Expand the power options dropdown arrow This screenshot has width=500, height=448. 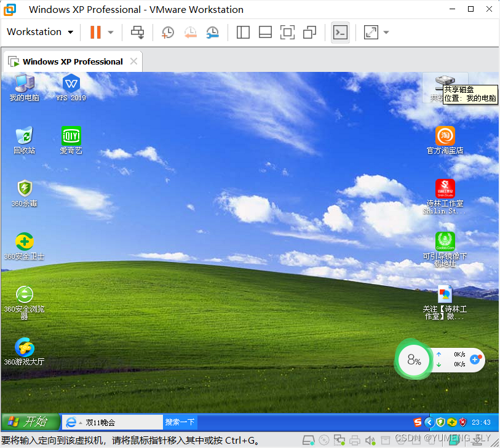pyautogui.click(x=111, y=32)
